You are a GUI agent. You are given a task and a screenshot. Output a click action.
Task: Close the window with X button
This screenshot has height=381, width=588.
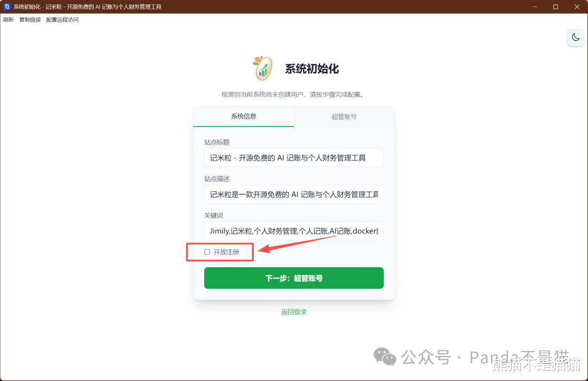(577, 7)
